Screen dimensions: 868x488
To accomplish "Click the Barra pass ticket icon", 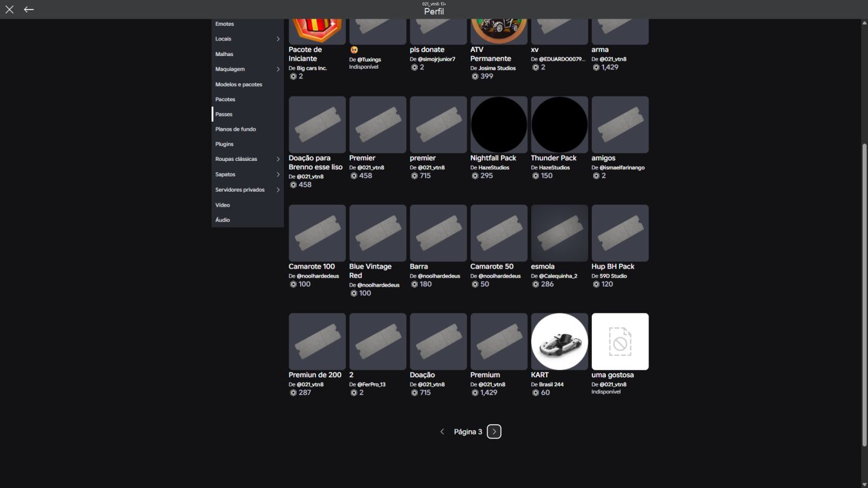I will pyautogui.click(x=438, y=233).
